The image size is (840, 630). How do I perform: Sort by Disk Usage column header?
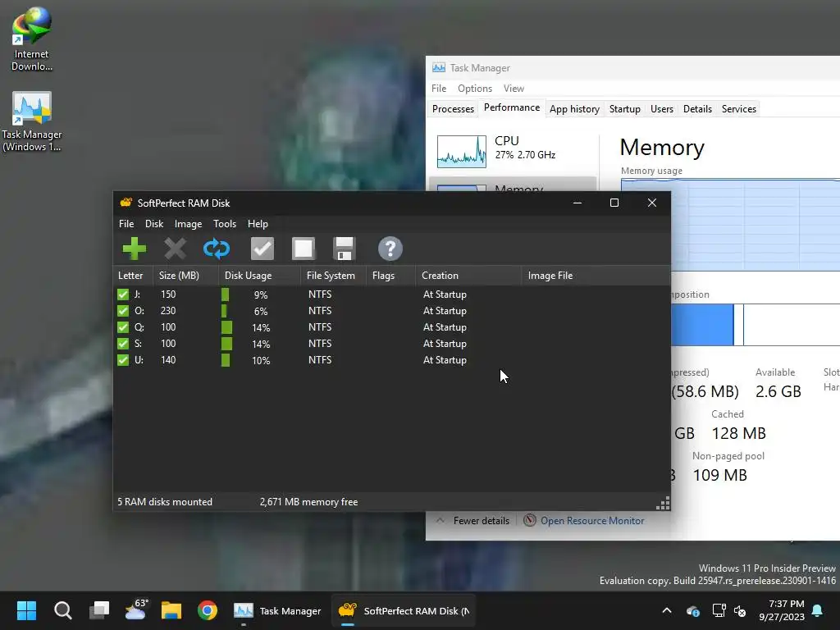259,276
